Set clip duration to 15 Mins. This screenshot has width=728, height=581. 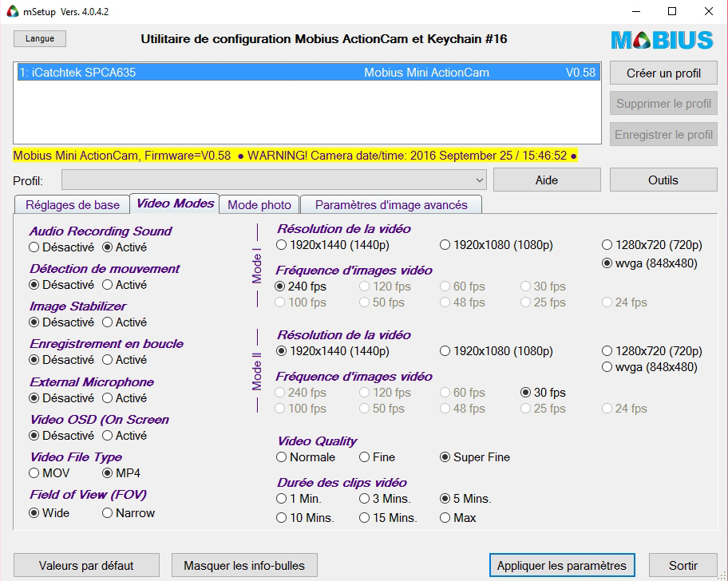click(388, 517)
